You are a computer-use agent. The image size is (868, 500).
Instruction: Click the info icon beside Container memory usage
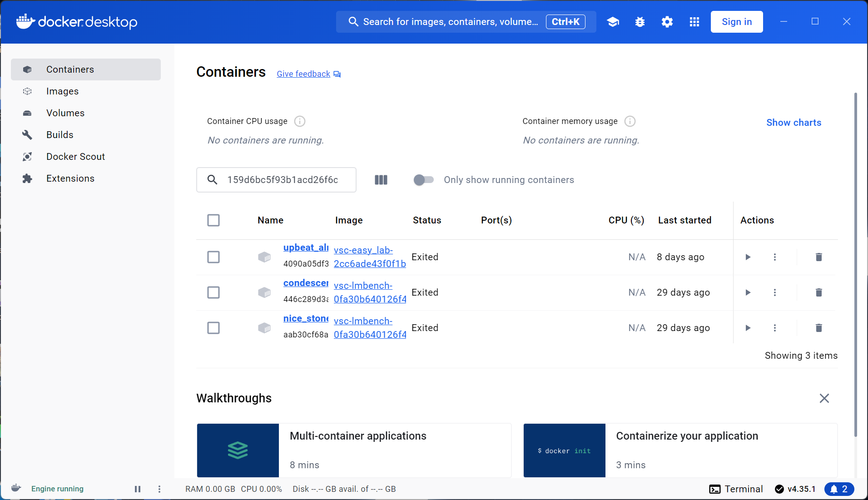(630, 121)
